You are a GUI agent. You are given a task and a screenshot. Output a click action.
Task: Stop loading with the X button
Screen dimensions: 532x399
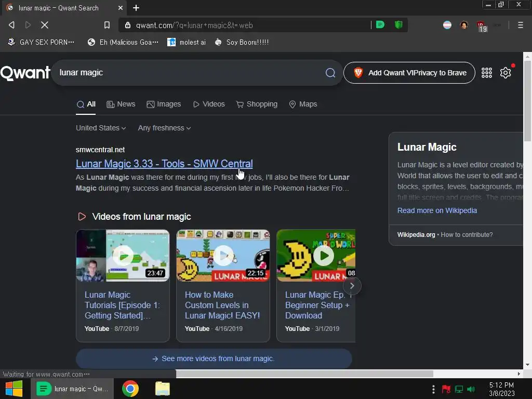pyautogui.click(x=45, y=25)
